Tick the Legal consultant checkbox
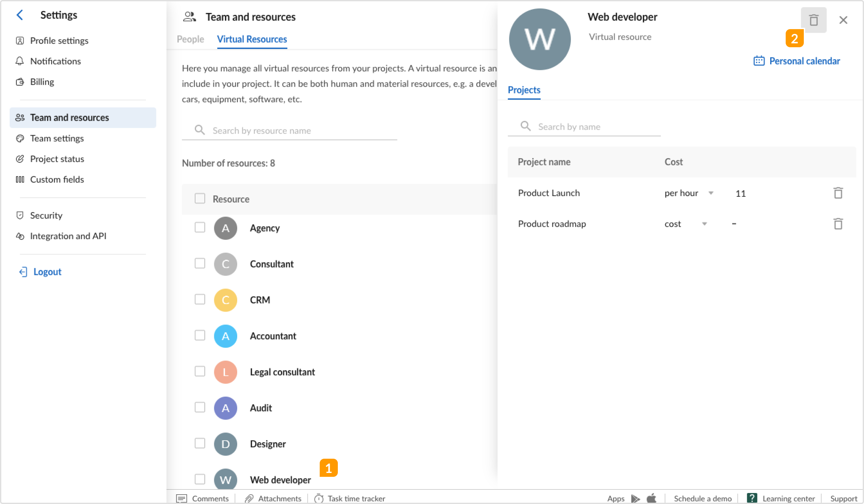Image resolution: width=864 pixels, height=504 pixels. click(200, 371)
